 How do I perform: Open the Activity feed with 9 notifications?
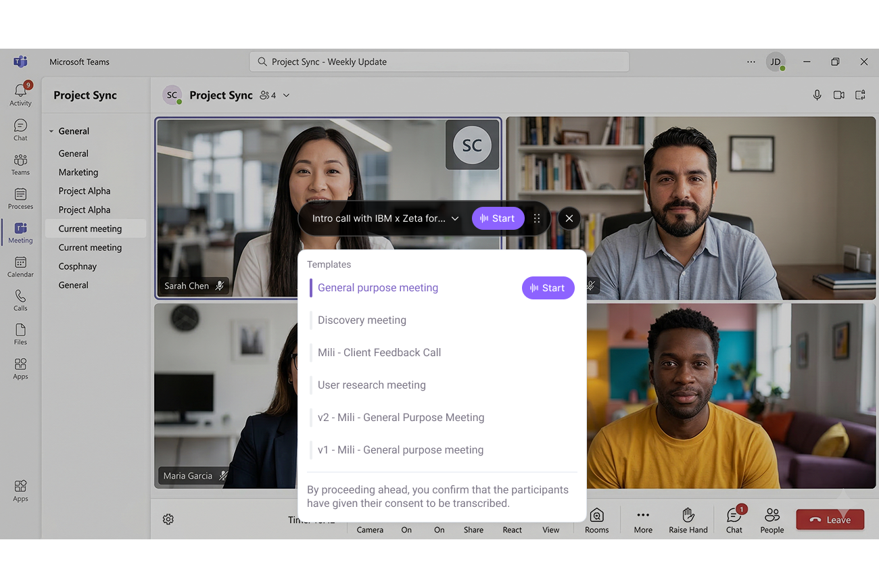point(20,94)
